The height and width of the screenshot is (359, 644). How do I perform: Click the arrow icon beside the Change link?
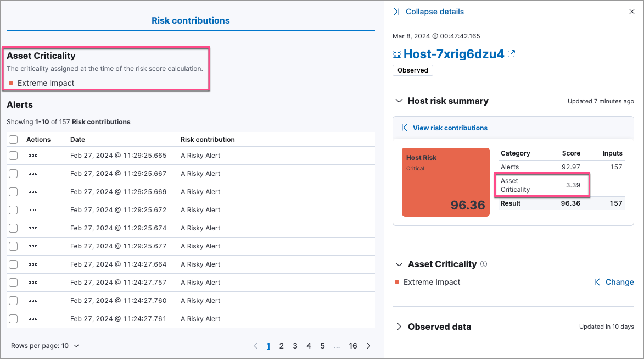pos(598,282)
